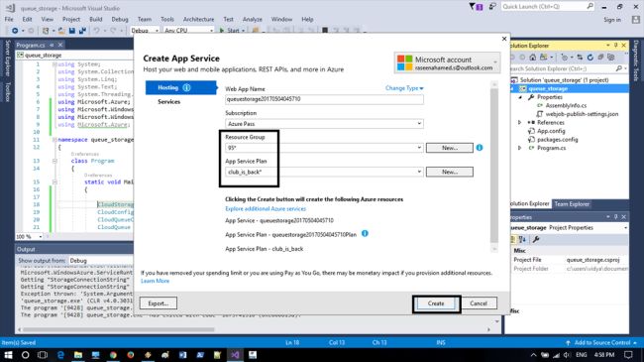Open the Server Explorer side tab
Viewport: 644px width, 362px height.
(x=7, y=58)
